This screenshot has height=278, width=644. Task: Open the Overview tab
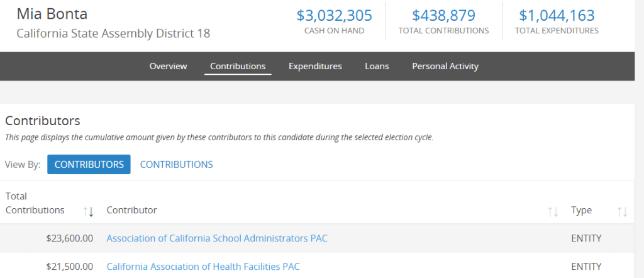[168, 66]
